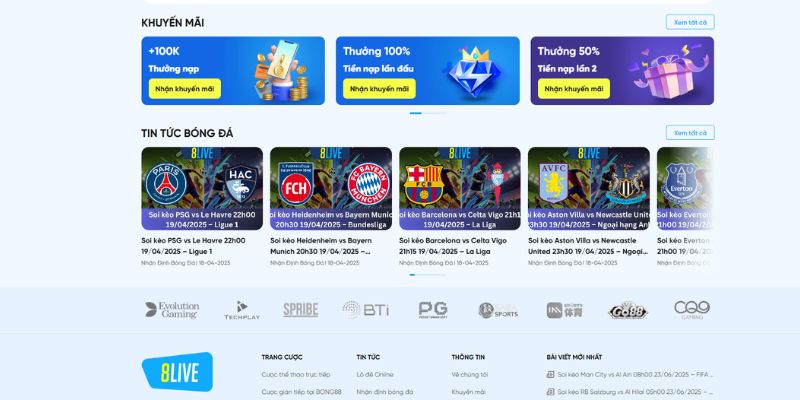Open the Go88 provider logo
Viewport: 800px width, 400px height.
click(628, 310)
